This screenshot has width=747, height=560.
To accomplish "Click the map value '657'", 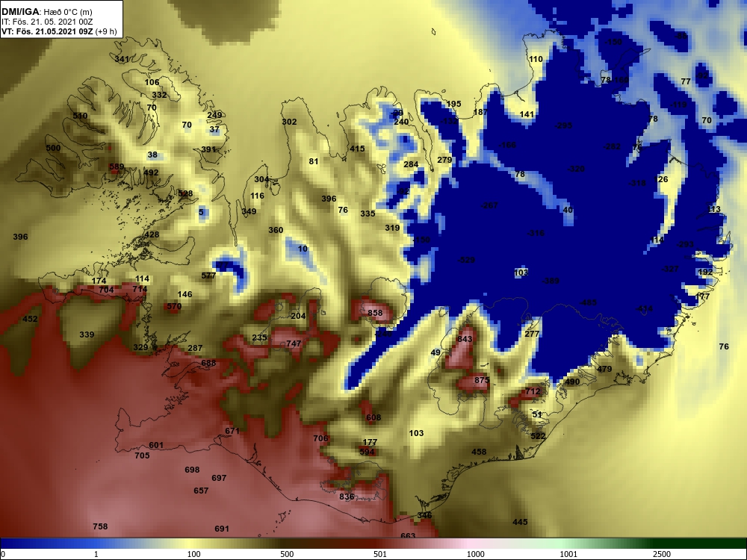I will point(201,491).
